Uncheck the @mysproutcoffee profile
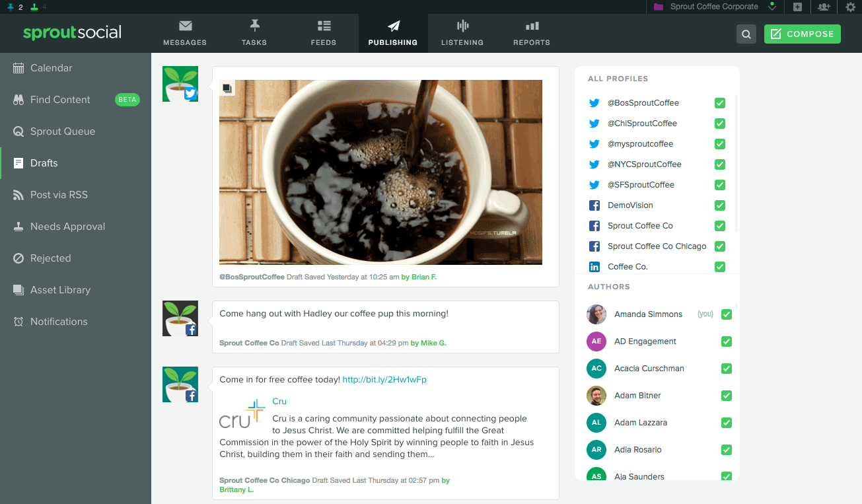Viewport: 862px width, 504px height. 720,144
